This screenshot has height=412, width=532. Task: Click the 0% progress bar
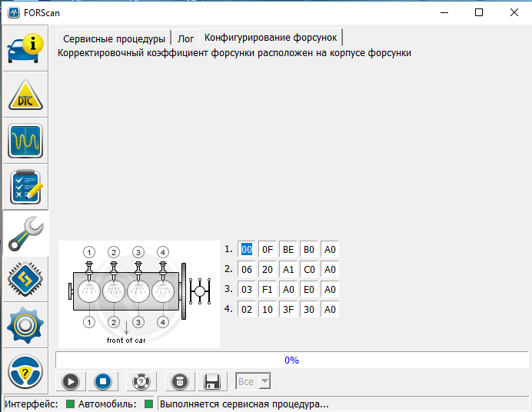tap(292, 360)
